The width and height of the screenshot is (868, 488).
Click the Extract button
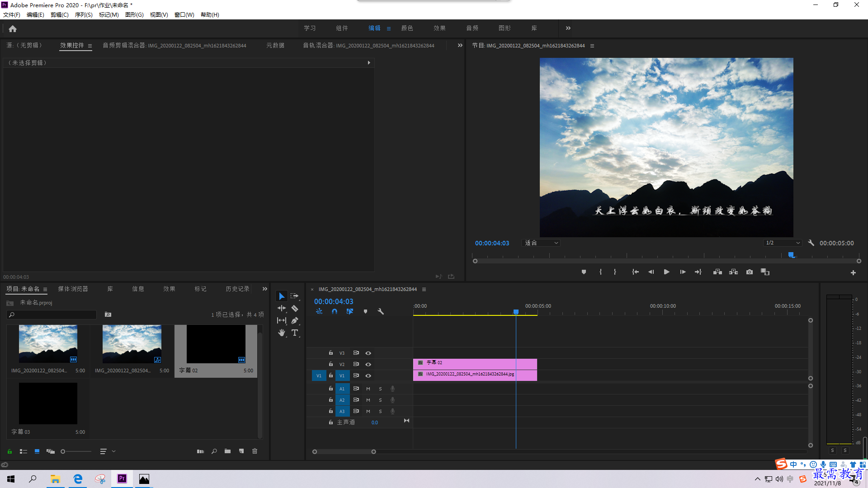click(x=733, y=272)
